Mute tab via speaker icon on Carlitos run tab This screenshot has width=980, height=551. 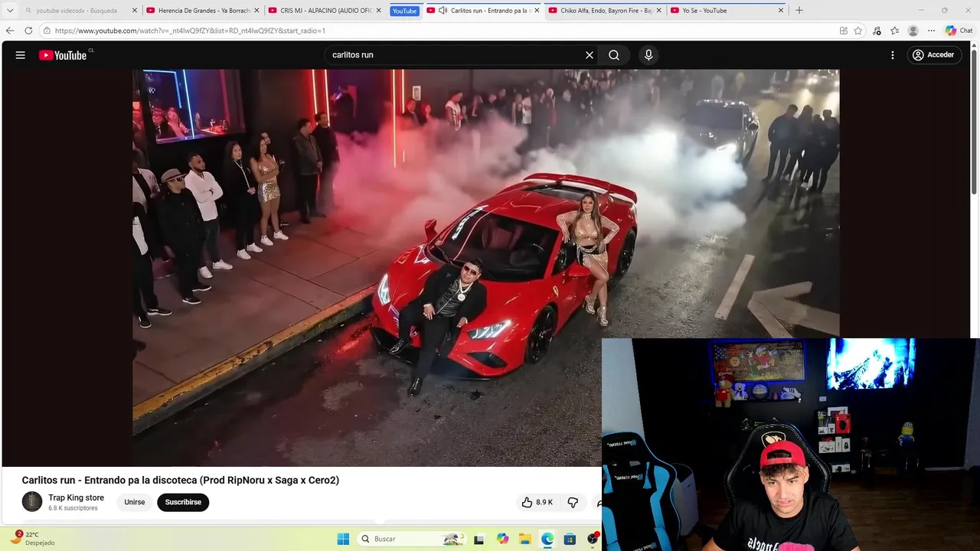tap(443, 11)
